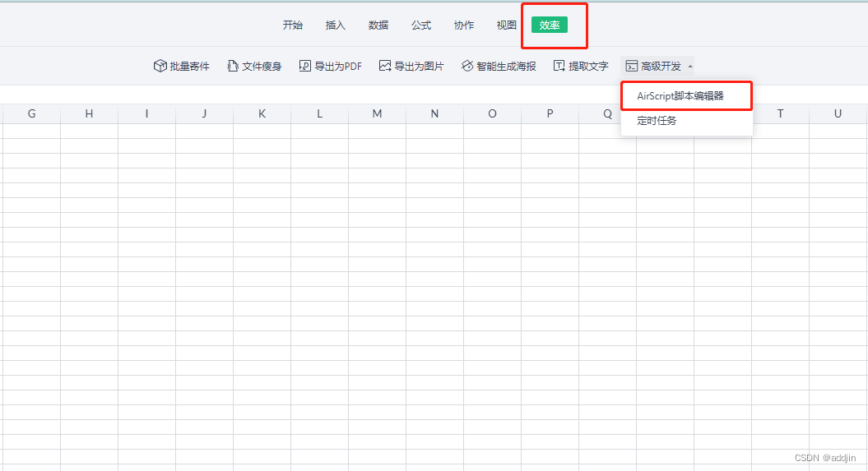The width and height of the screenshot is (868, 471).
Task: Click the 导出为图片 image icon
Action: tap(385, 66)
